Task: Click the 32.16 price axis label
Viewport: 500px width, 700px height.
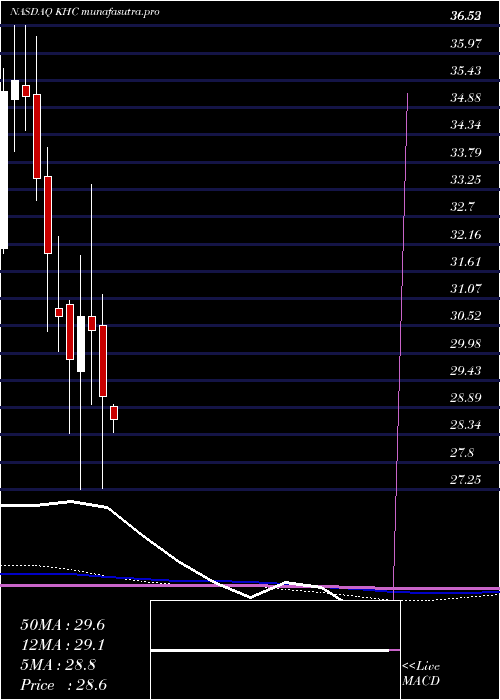Action: click(x=466, y=234)
